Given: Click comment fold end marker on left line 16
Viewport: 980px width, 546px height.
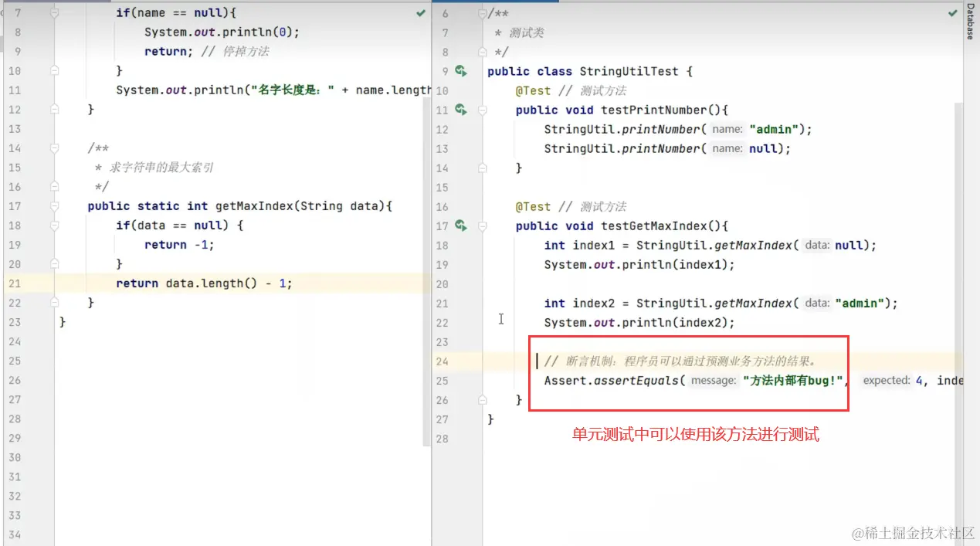Looking at the screenshot, I should tap(55, 187).
